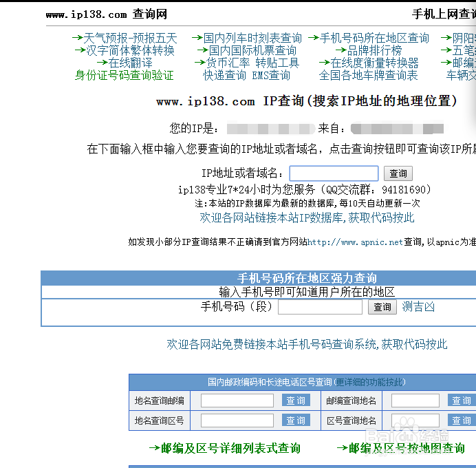Focus the IP地址或者域名 input field
This screenshot has width=476, height=468.
(x=334, y=173)
